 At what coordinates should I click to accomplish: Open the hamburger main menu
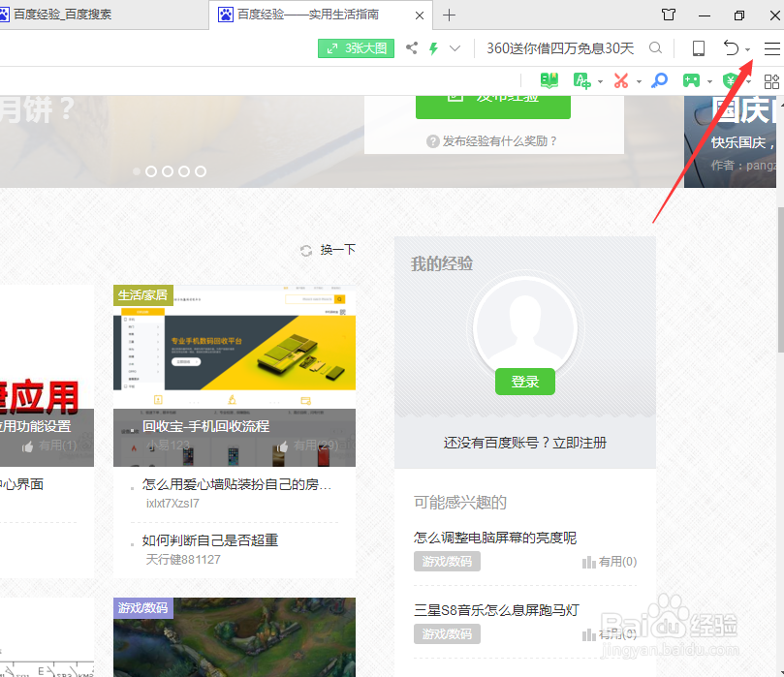(x=772, y=48)
